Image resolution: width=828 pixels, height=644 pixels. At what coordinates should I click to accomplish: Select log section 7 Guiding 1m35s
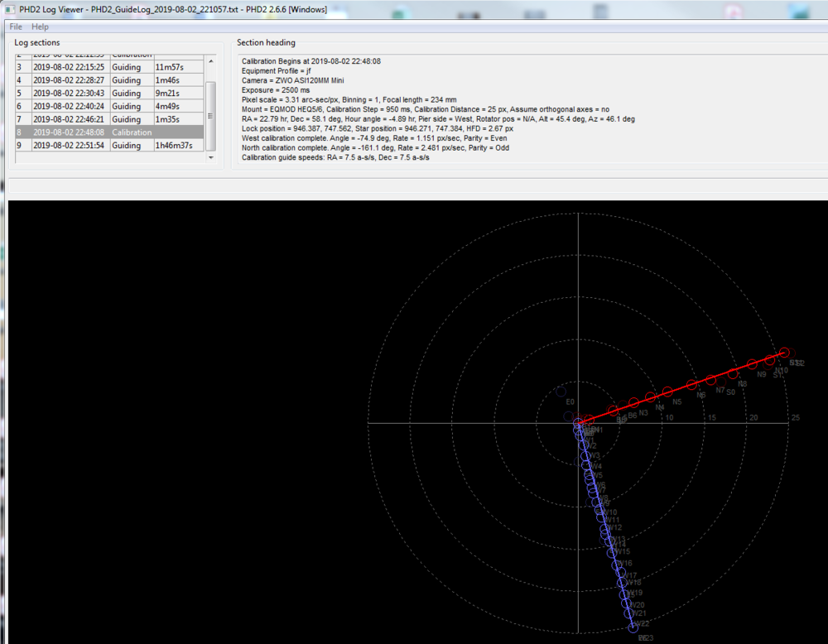click(109, 119)
